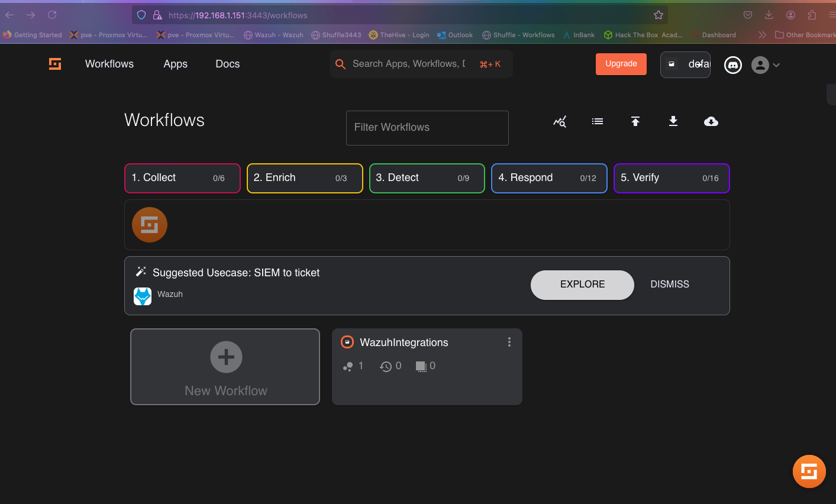Dismiss the suggested usecase
The image size is (836, 504).
(x=669, y=285)
